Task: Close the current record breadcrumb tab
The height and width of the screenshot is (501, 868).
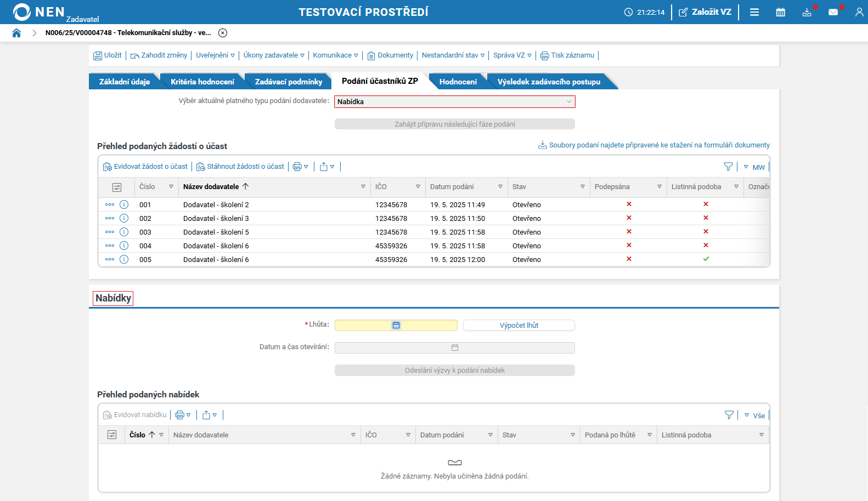Action: (x=223, y=33)
